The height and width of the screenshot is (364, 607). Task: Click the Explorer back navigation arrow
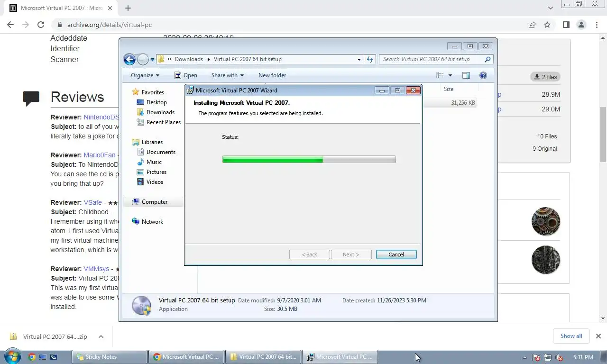(129, 59)
